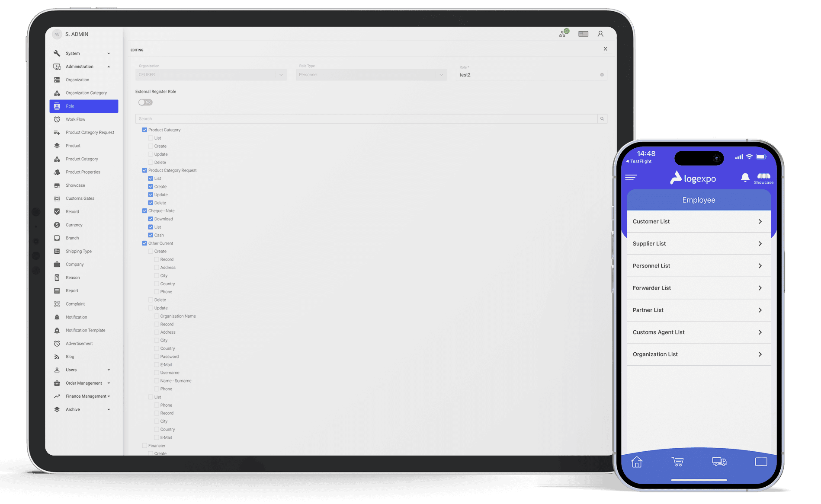Expand the Finance Management menu arrow
This screenshot has height=504, width=821.
[109, 396]
